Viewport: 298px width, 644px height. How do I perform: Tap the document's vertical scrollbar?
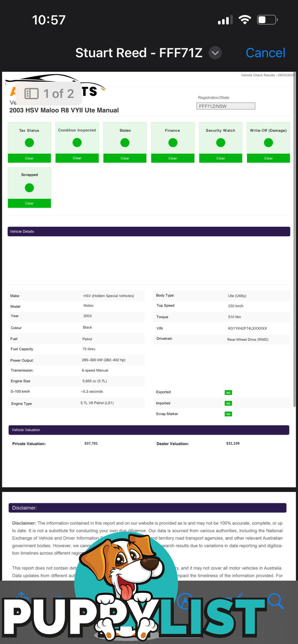pos(294,239)
